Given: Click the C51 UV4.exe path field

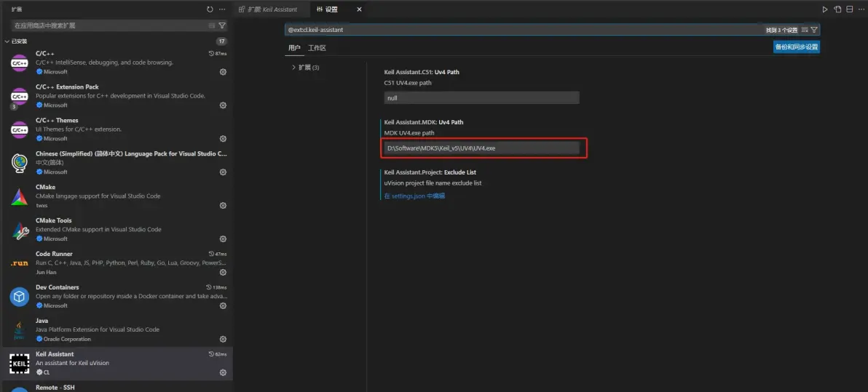Looking at the screenshot, I should 481,97.
